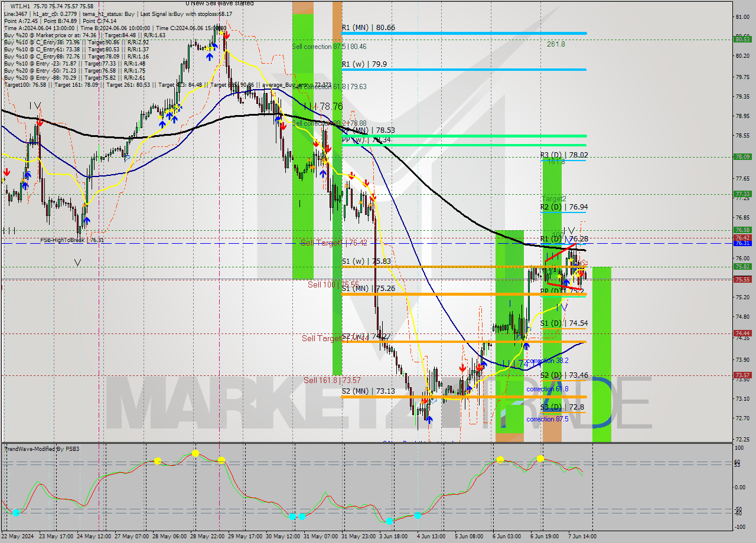Screen dimensions: 756x543
Task: Select the S1 (w) | 75.83 support label
Action: (x=366, y=261)
